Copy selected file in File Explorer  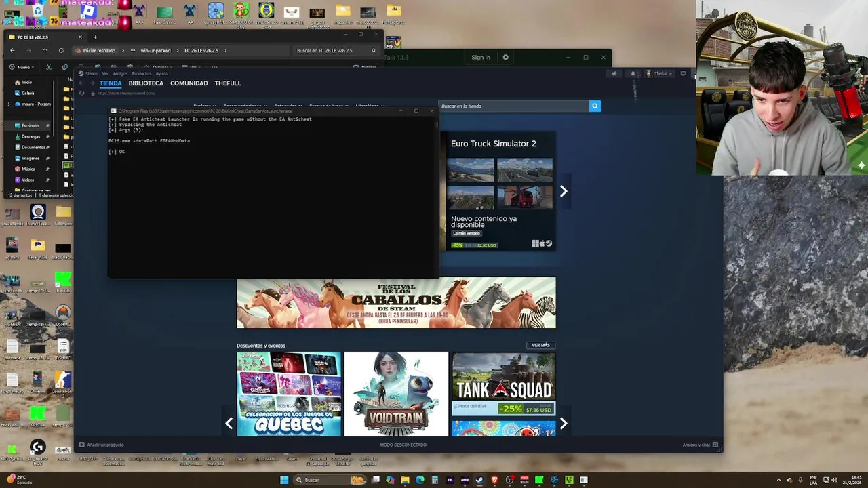64,67
